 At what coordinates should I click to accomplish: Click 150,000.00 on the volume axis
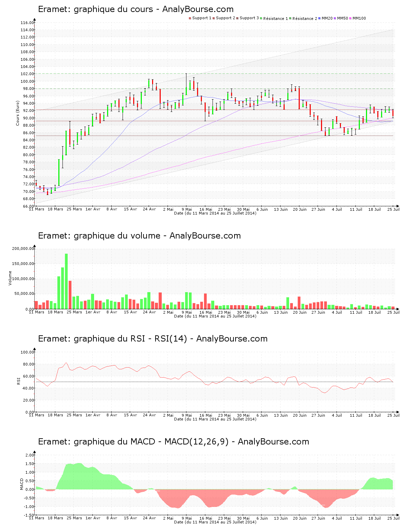[x=23, y=264]
